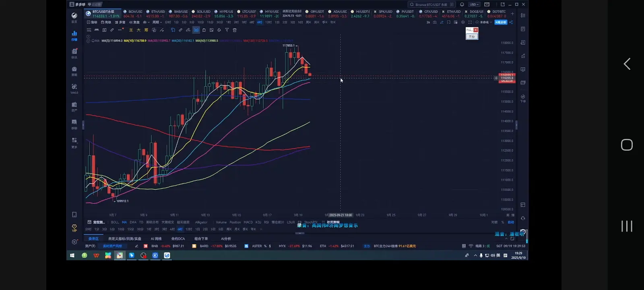Click the Binance BTC/USDT search field
Screen dimensions: 644x290
pyautogui.click(x=431, y=4)
